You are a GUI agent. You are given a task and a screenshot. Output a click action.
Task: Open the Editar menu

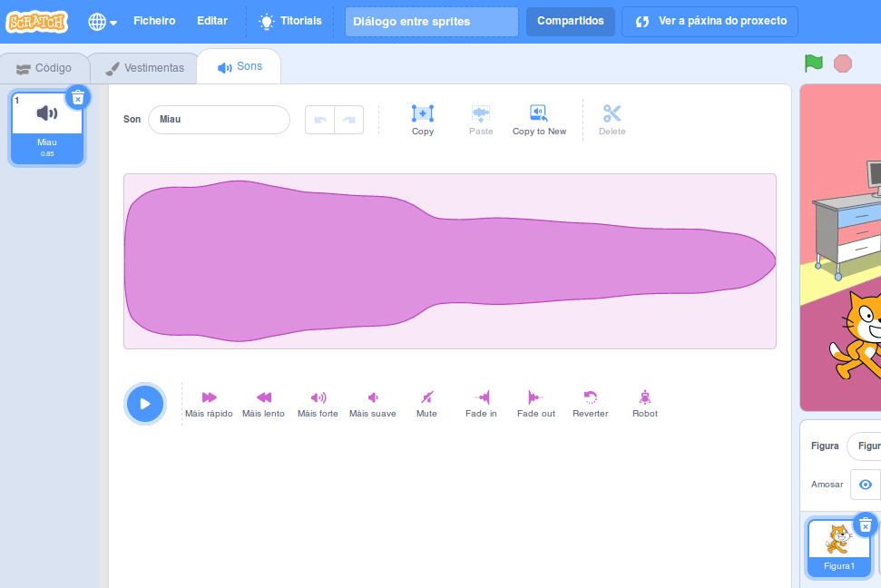(212, 21)
